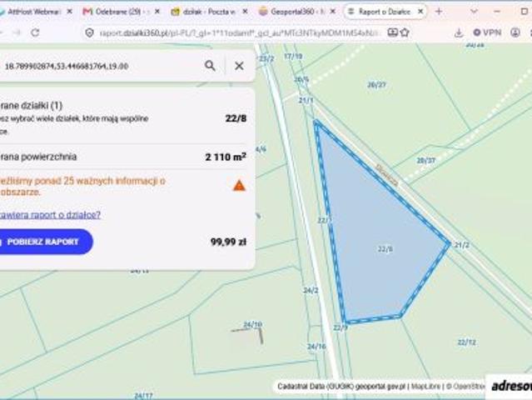Expand the tab list dropdown chevron
The width and height of the screenshot is (532, 400).
474,12
